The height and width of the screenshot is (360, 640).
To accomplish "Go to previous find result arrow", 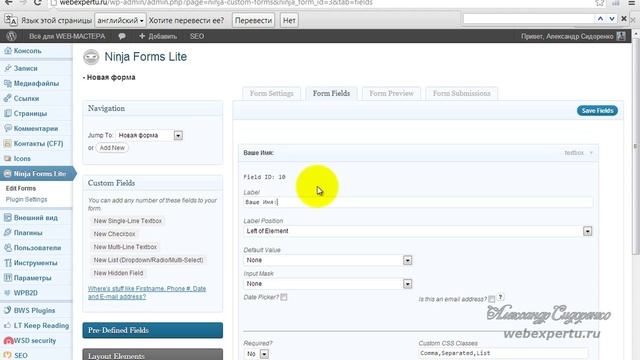I will (x=600, y=19).
